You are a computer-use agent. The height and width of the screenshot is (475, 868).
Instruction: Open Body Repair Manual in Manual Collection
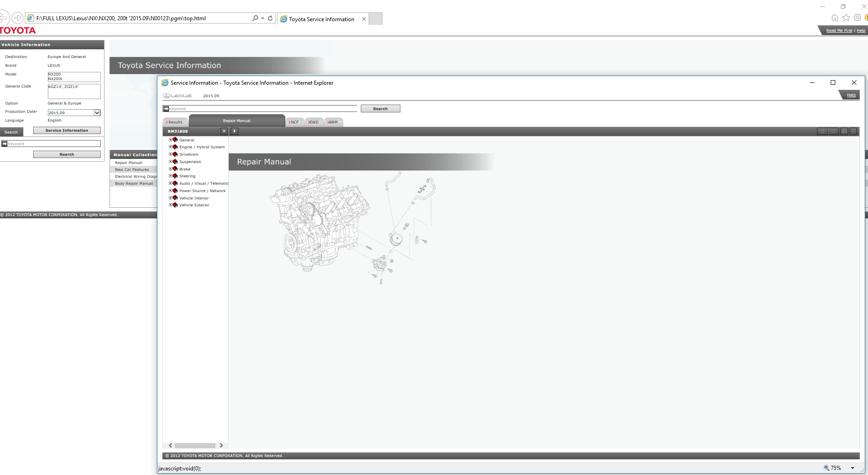tap(134, 183)
